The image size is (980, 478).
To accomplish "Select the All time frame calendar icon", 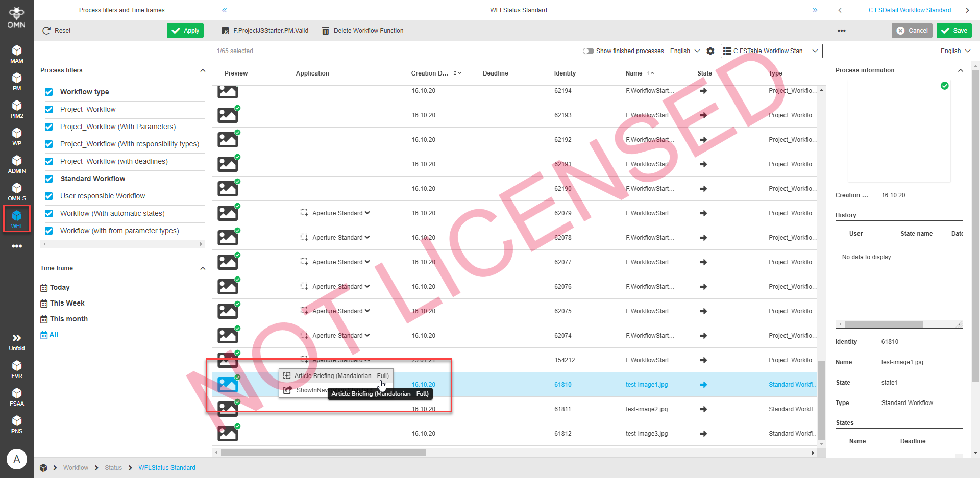I will pyautogui.click(x=44, y=335).
